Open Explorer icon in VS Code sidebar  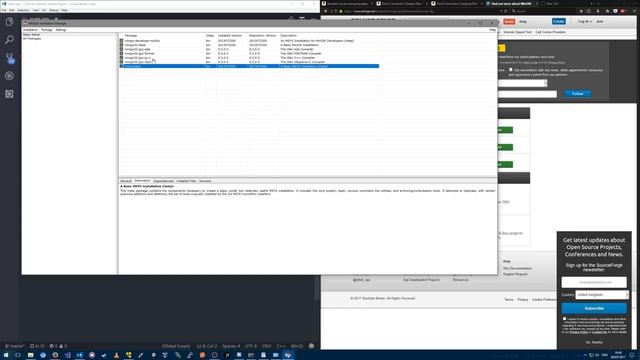9,22
